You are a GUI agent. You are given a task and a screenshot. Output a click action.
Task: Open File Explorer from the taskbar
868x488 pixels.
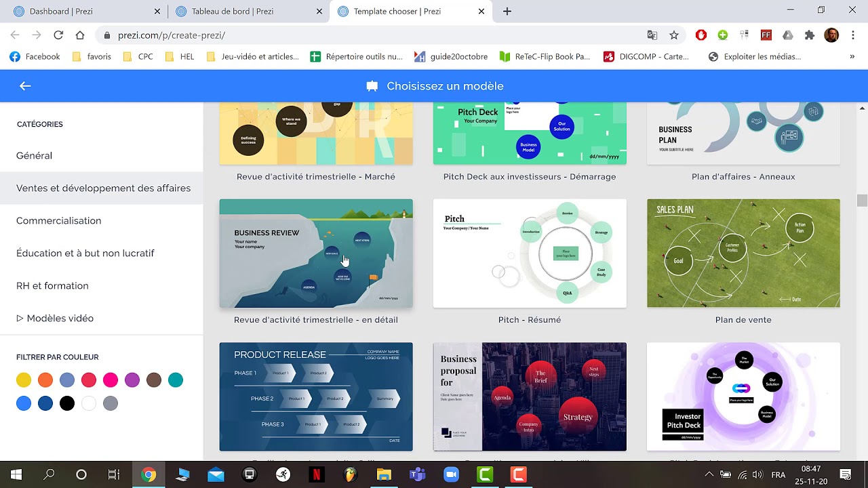[384, 474]
